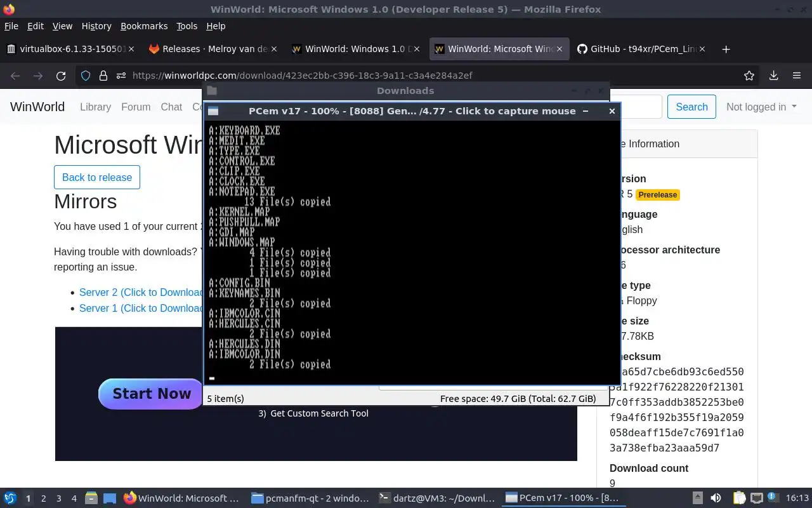Click the Downloads window title bar
The image size is (812, 508).
click(405, 91)
